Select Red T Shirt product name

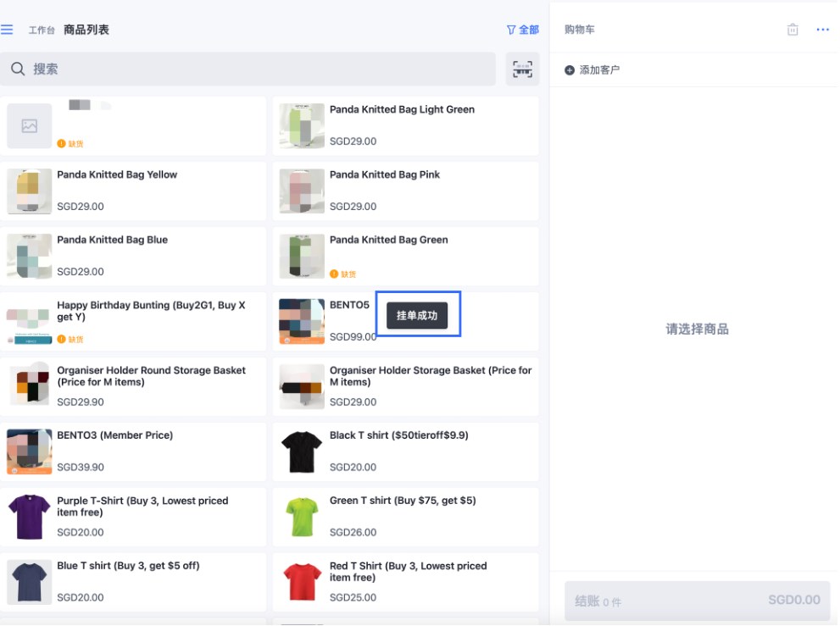pyautogui.click(x=409, y=572)
